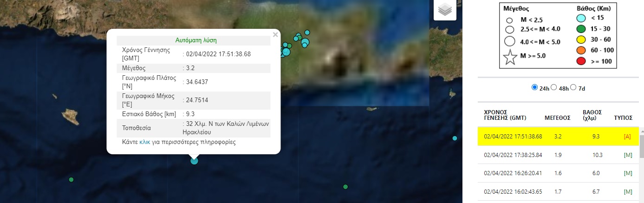Viewport: 644px width, 203px height.
Task: Click the scrollbar of the earthquake list
Action: (x=641, y=147)
